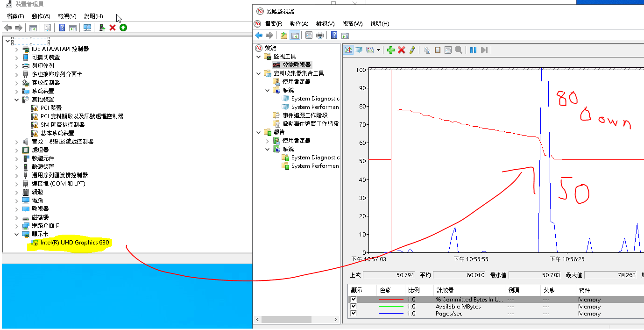This screenshot has height=330, width=644.
Task: Click the 計數器 column header
Action: pos(469,290)
